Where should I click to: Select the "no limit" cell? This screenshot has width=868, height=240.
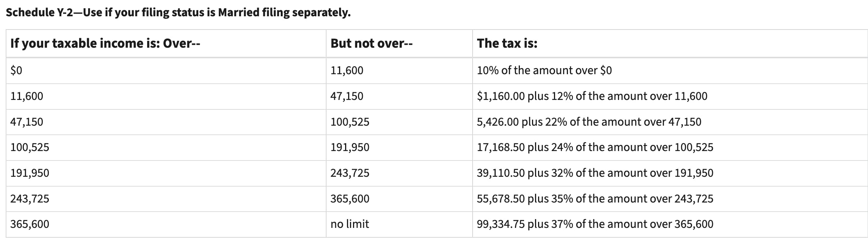(x=350, y=224)
